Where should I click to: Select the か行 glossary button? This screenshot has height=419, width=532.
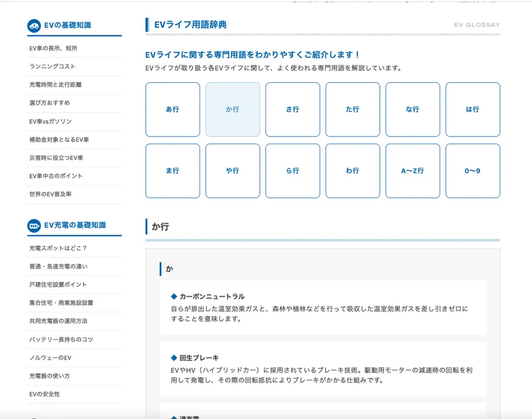pyautogui.click(x=233, y=109)
